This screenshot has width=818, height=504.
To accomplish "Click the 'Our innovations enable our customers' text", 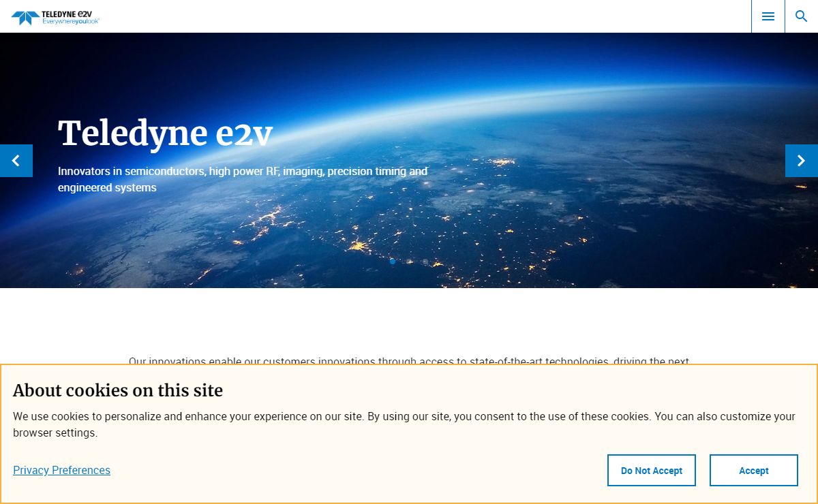I will coord(409,361).
